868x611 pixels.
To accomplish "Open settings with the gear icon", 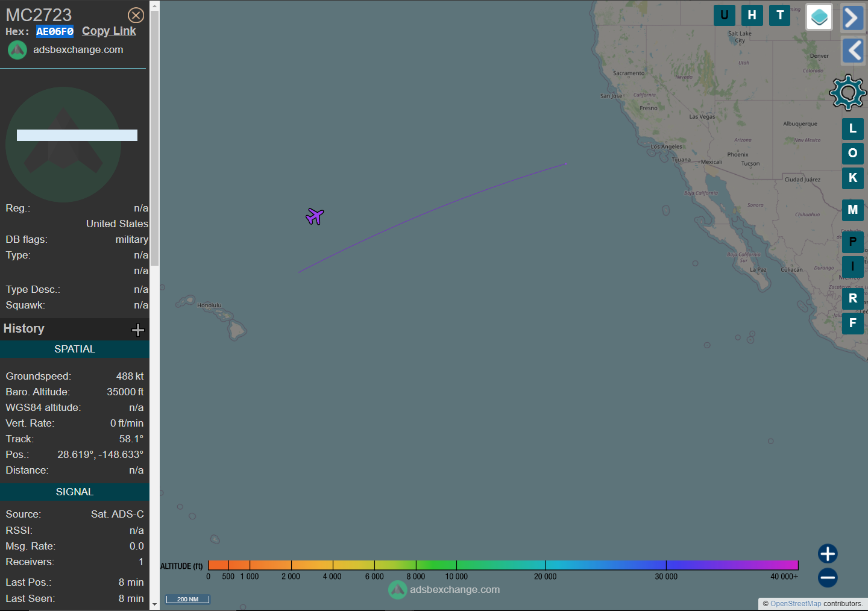I will [x=848, y=93].
